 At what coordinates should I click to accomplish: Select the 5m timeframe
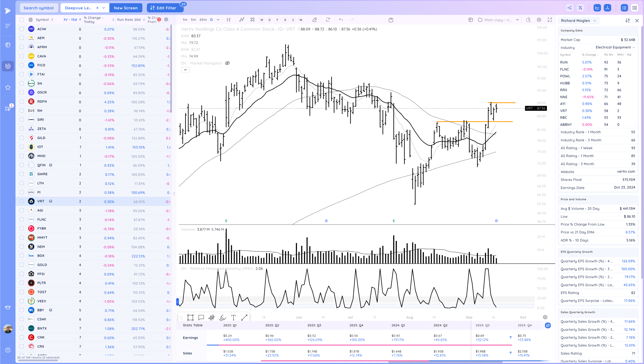(x=193, y=20)
